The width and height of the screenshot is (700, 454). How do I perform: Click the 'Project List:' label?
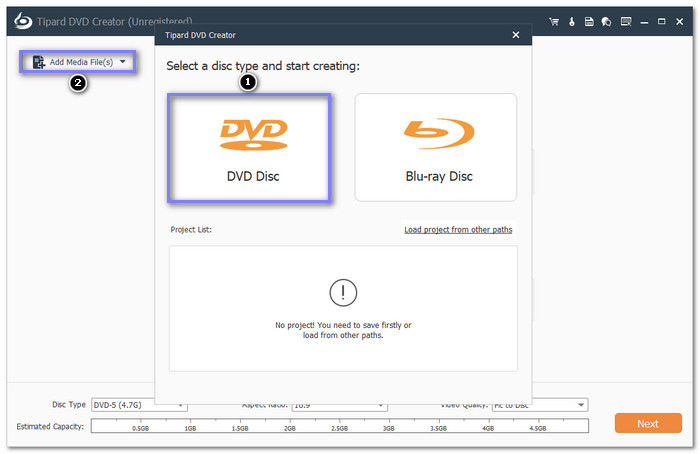coord(191,229)
